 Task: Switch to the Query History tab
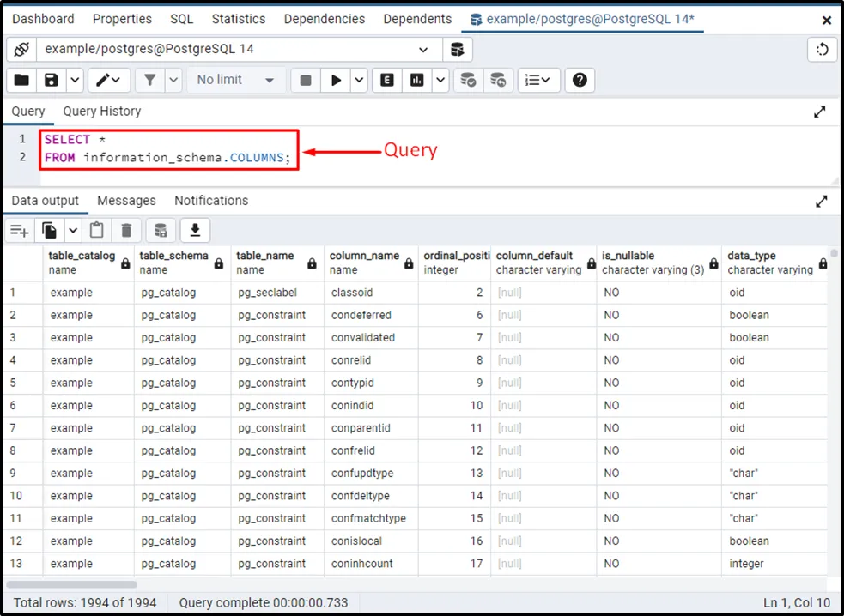(101, 112)
